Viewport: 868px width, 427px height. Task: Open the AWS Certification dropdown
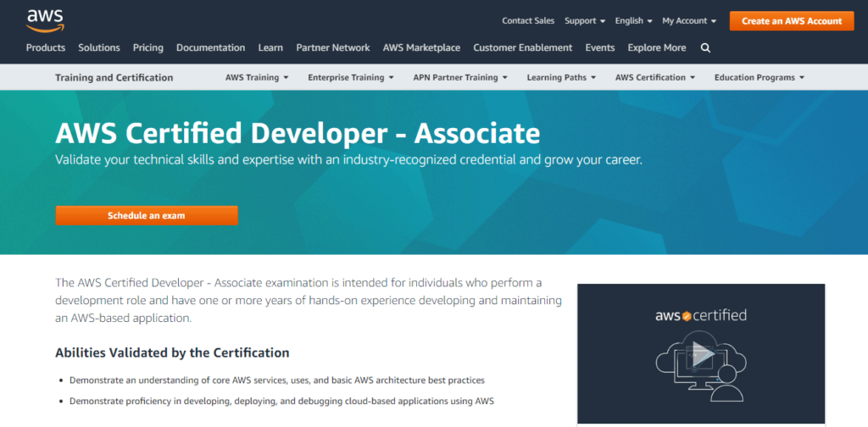click(x=655, y=78)
